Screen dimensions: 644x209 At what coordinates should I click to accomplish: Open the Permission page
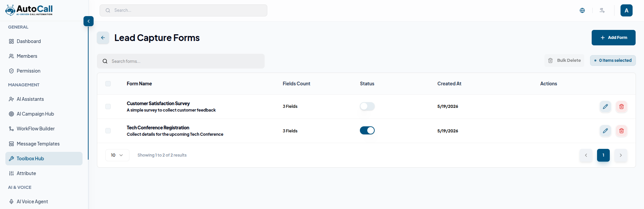(x=44, y=71)
